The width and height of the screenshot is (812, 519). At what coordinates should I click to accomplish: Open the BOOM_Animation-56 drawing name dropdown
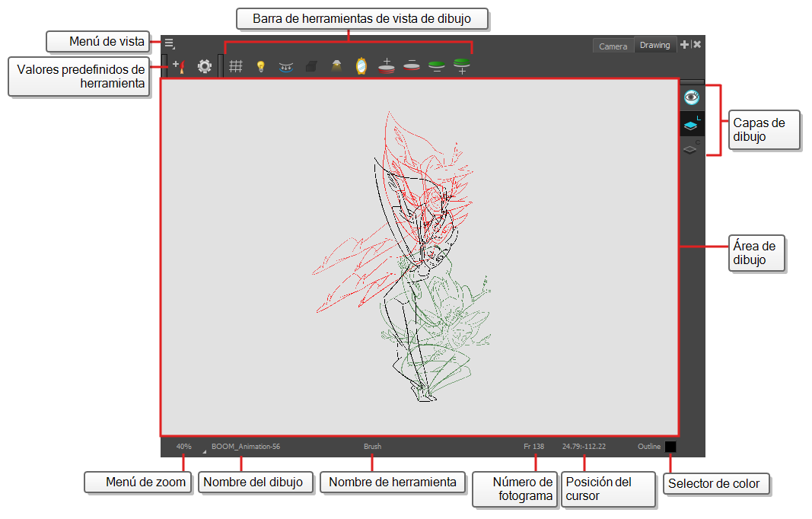(x=245, y=447)
